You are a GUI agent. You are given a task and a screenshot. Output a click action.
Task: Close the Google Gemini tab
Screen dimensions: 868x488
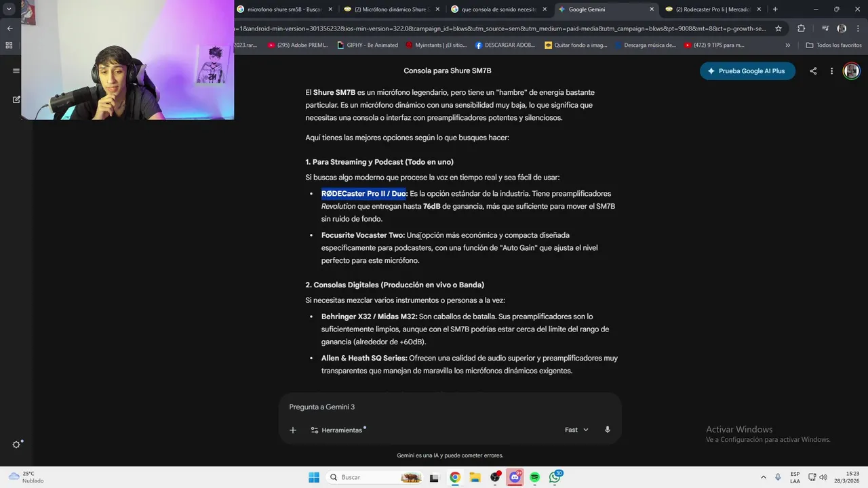tap(652, 9)
